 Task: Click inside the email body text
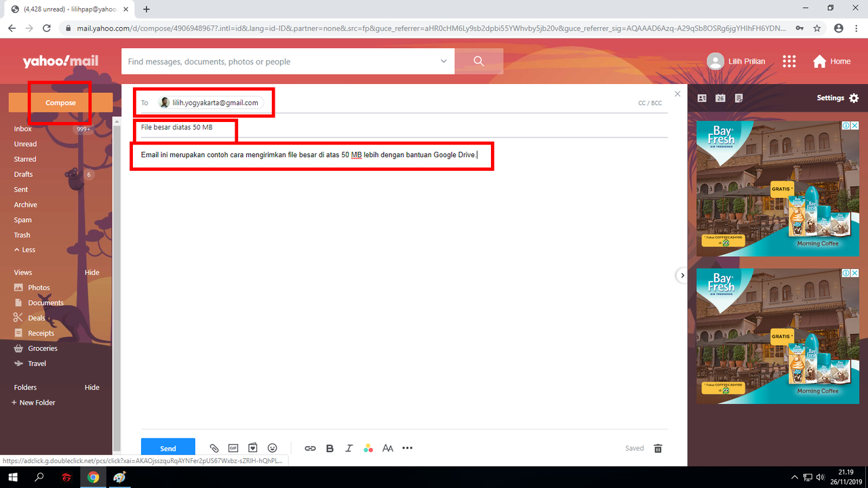tap(309, 155)
